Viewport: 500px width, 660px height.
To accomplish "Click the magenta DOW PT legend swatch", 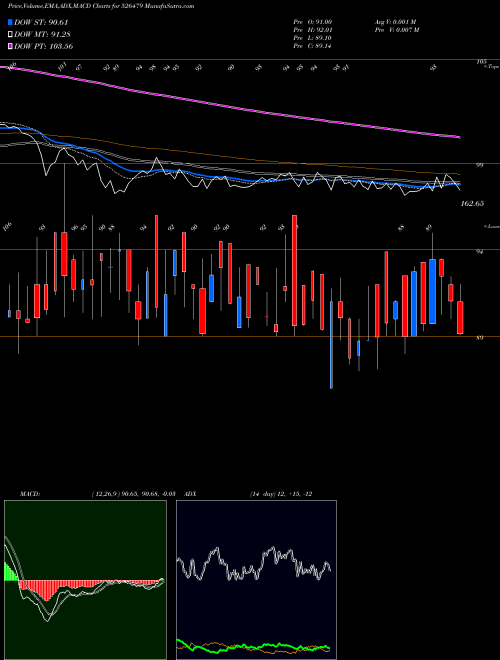I will click(10, 46).
